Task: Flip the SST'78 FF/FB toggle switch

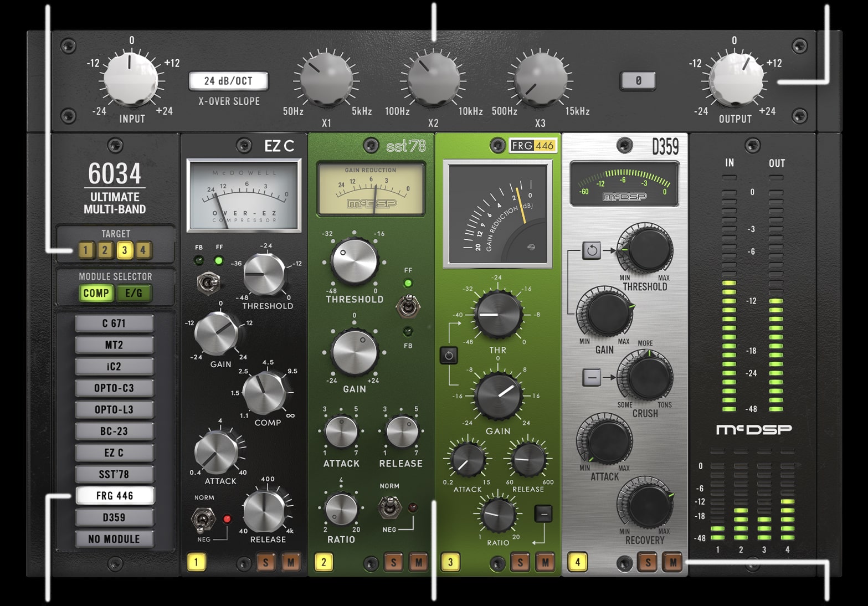Action: (408, 306)
